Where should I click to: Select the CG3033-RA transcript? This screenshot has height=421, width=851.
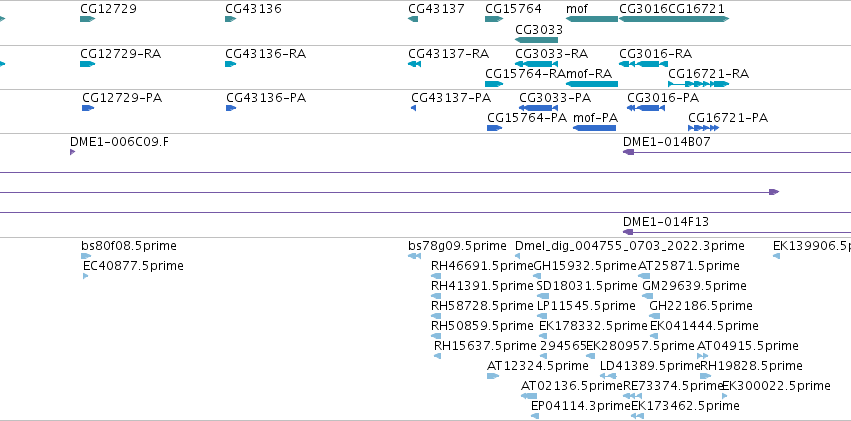[x=536, y=64]
